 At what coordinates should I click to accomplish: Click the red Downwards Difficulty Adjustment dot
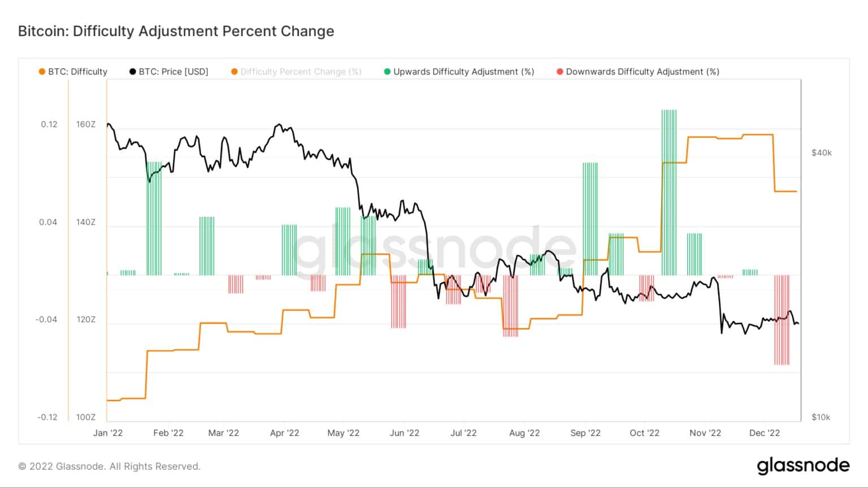[x=560, y=72]
